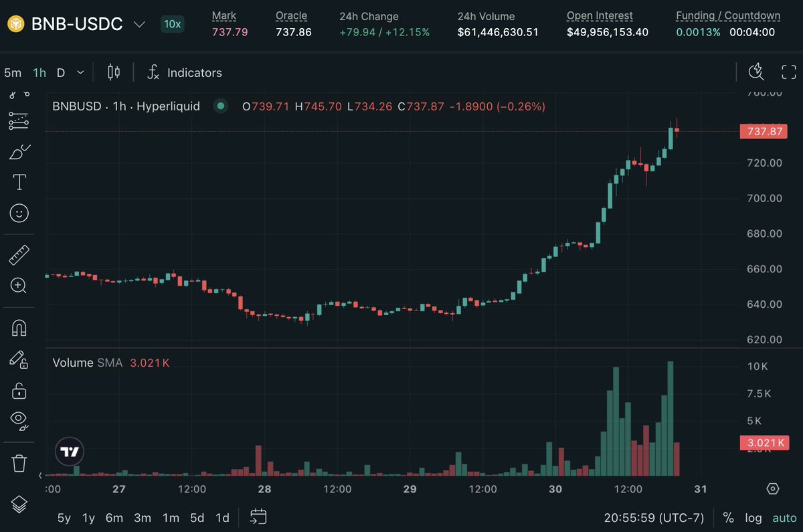Select the 3m date range

click(x=143, y=517)
